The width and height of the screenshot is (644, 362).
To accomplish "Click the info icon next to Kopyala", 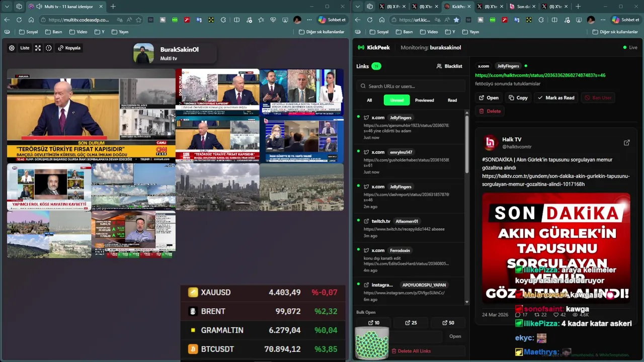I will point(49,48).
